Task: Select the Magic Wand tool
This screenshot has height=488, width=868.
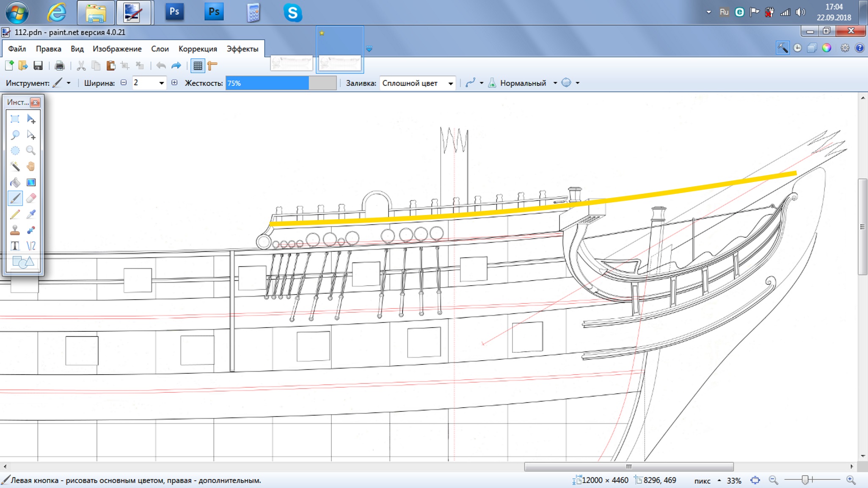Action: [15, 166]
